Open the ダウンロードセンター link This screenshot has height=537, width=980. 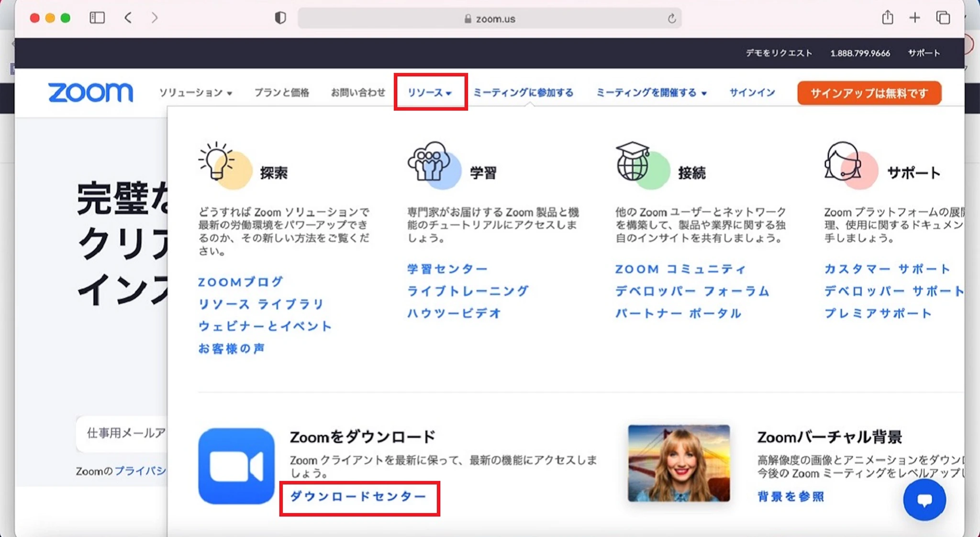[x=358, y=497]
